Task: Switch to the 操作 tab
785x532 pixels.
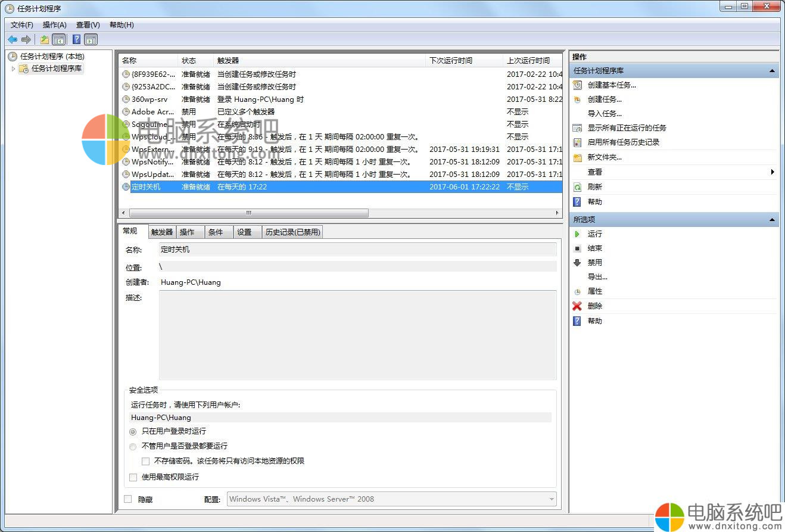Action: pos(190,232)
